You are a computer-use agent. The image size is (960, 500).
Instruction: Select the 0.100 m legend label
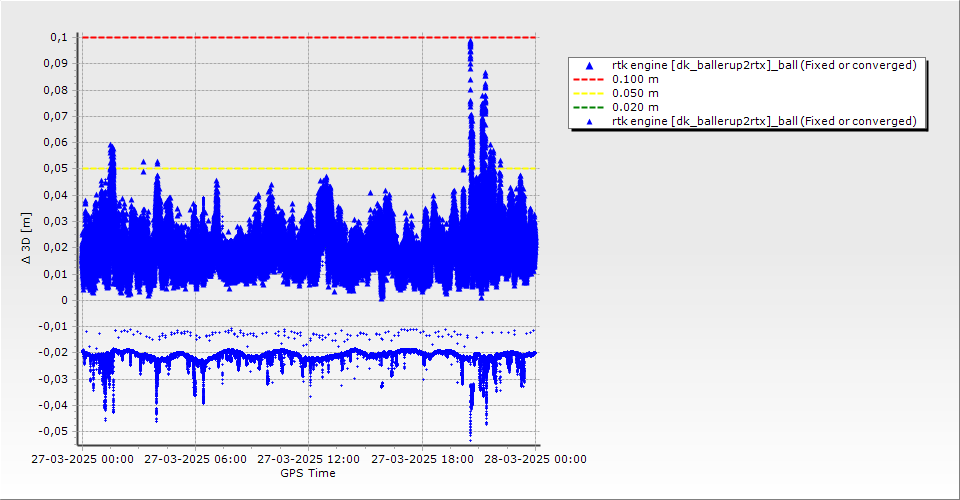click(636, 79)
